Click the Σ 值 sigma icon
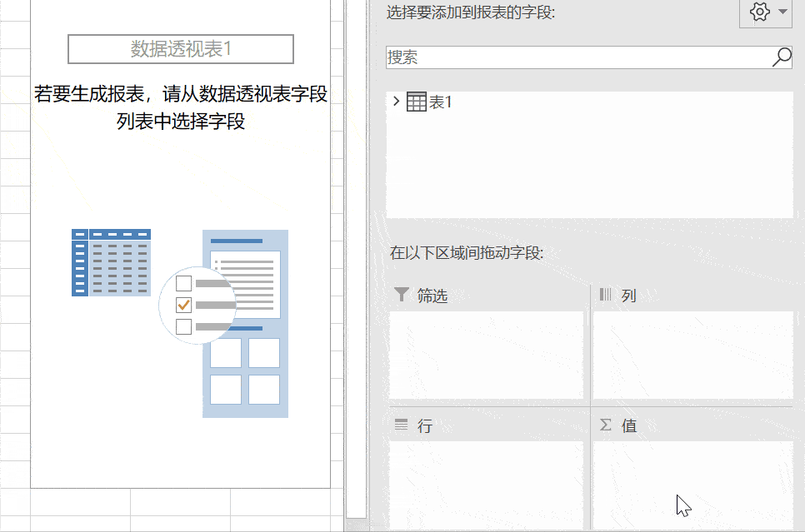 pyautogui.click(x=606, y=425)
